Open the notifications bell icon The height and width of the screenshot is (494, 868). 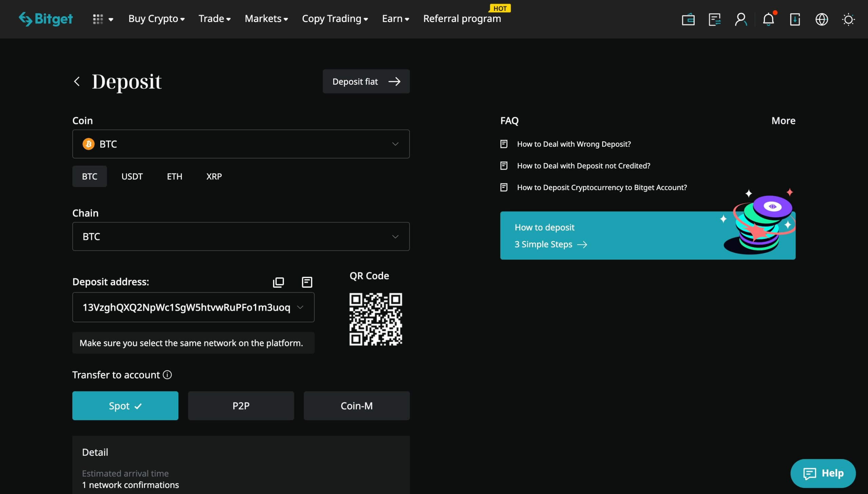click(769, 19)
